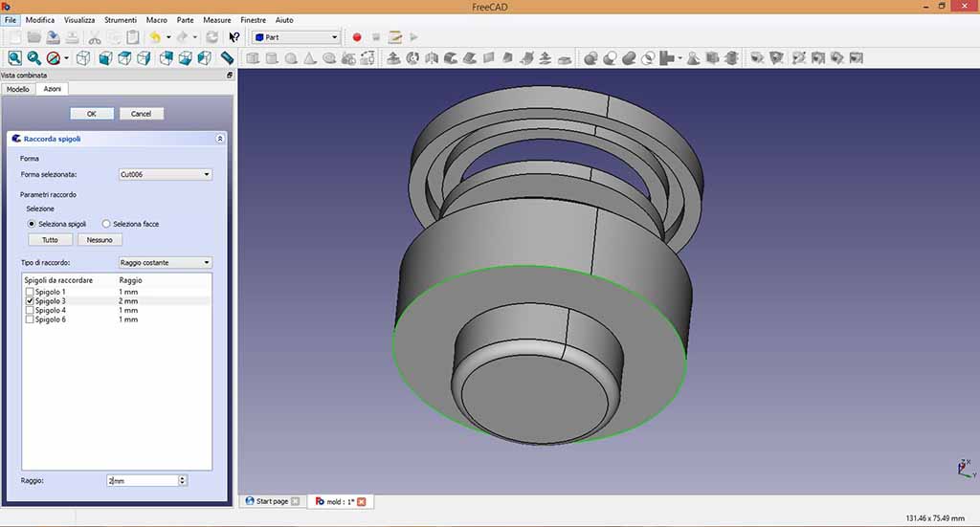Screen dimensions: 980x527
Task: Create a Torus primitive
Action: tap(329, 58)
